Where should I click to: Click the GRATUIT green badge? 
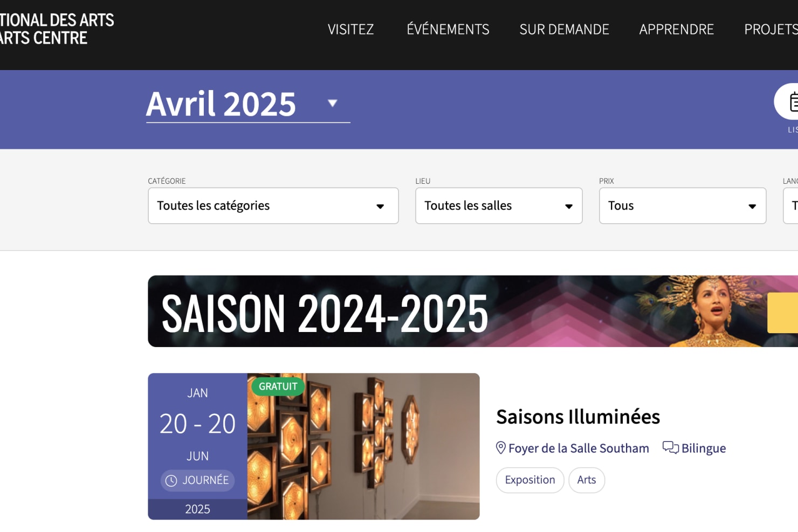pyautogui.click(x=278, y=386)
